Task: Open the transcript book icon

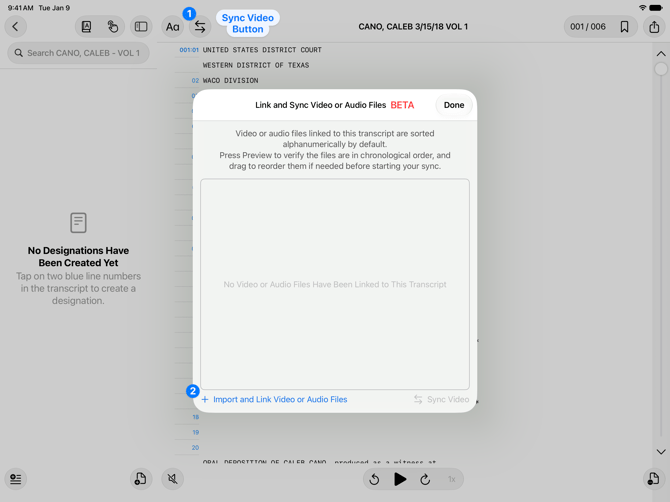Action: coord(86,26)
